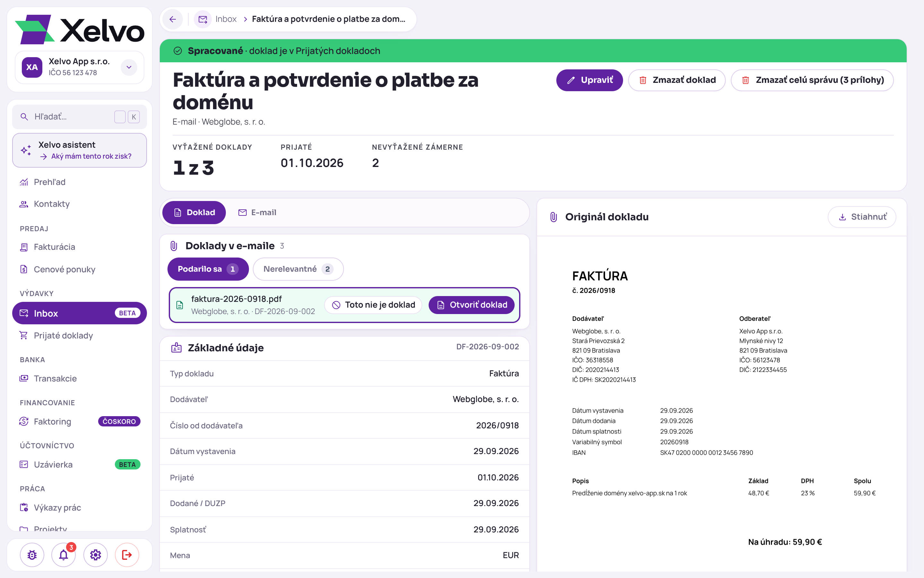
Task: Click the faktura-2026-0918.pdf file name
Action: pyautogui.click(x=236, y=299)
